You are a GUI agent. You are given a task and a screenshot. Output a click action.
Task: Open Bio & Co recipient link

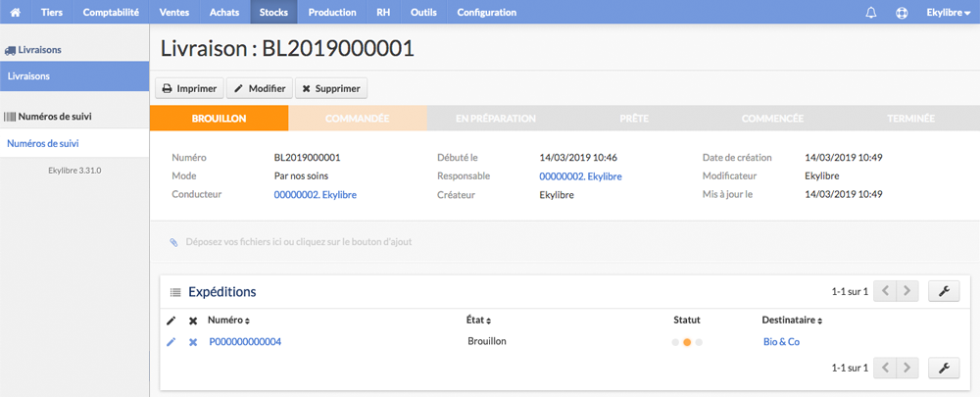tap(781, 342)
